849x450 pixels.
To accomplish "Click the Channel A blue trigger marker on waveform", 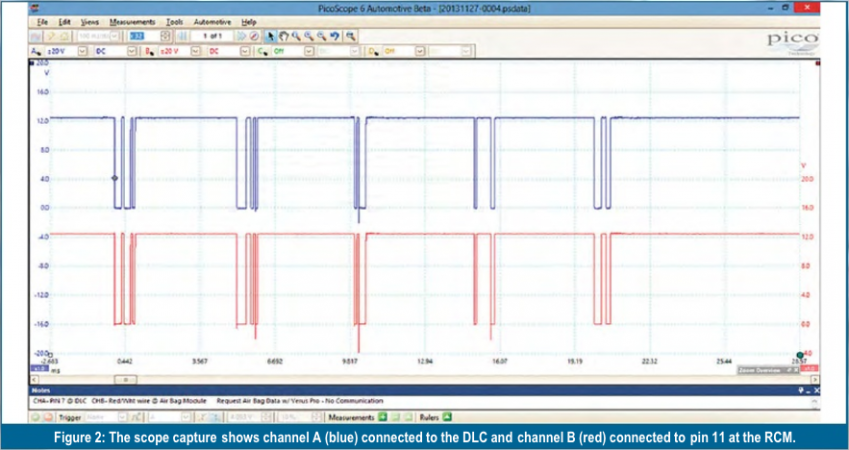I will click(x=114, y=178).
